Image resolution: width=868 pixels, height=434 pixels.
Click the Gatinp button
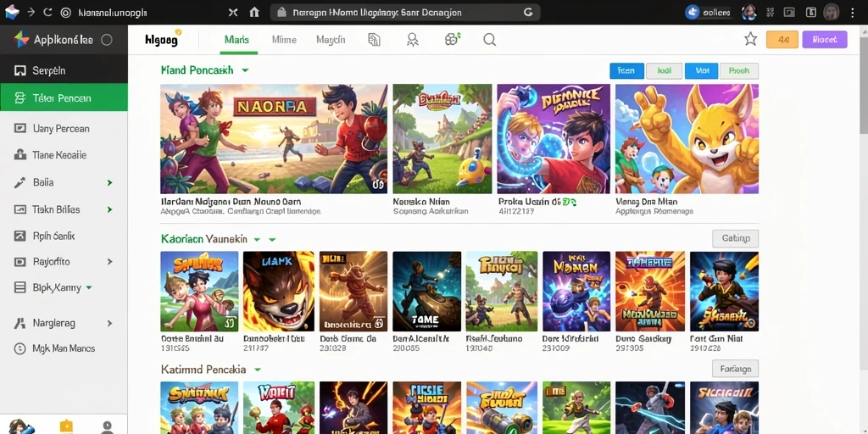coord(735,238)
